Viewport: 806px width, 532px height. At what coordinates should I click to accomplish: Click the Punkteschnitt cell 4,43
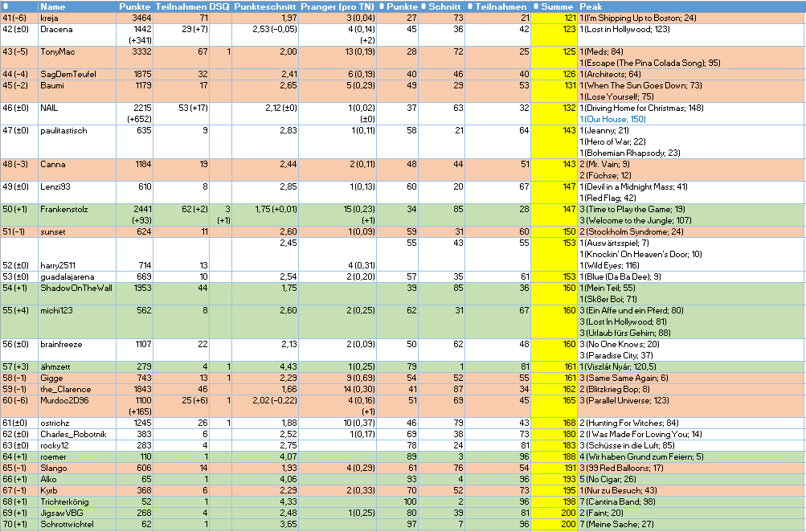(264, 367)
